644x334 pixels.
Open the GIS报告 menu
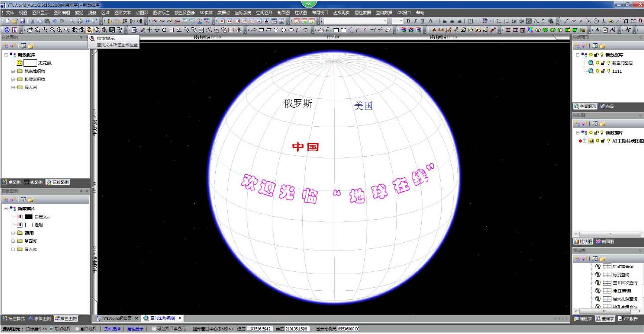coord(404,13)
